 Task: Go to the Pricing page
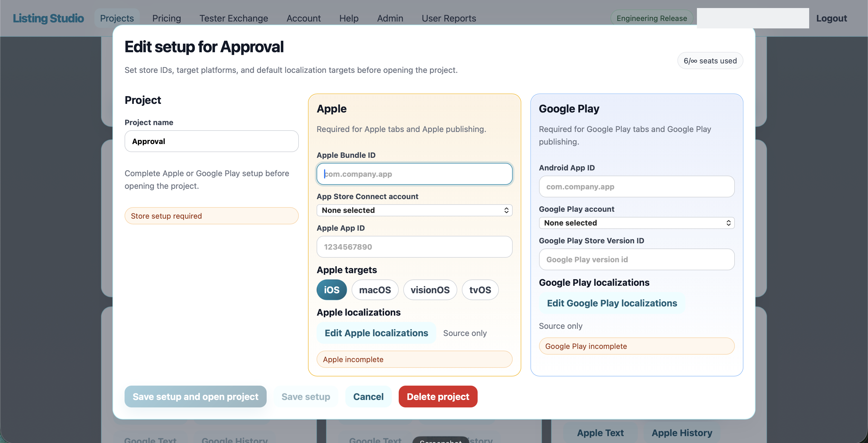click(166, 18)
